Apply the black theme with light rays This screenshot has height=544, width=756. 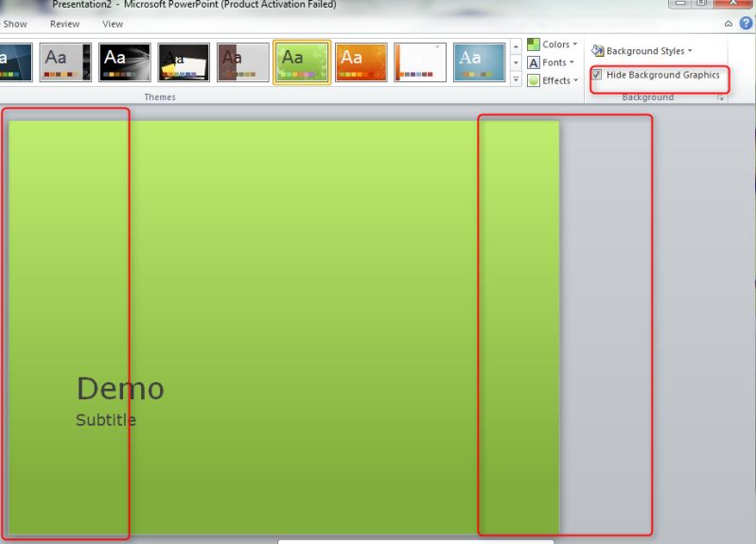124,62
